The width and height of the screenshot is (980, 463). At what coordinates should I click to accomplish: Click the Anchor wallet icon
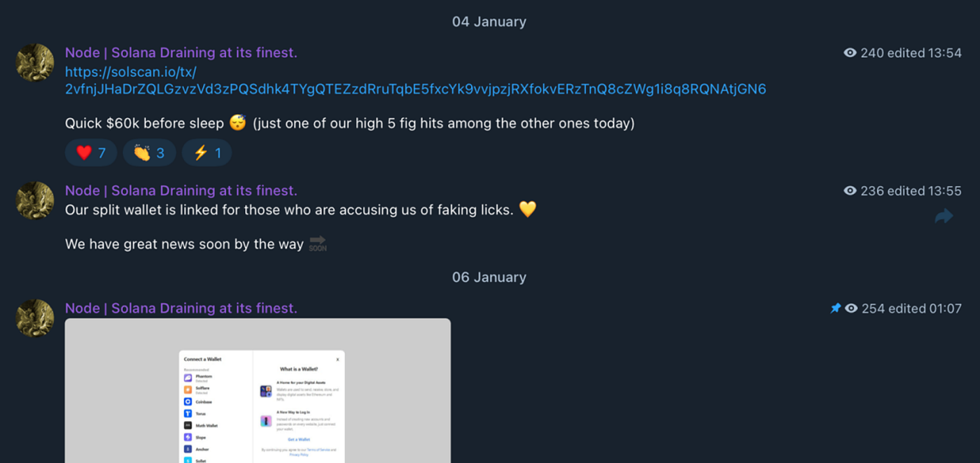[x=188, y=449]
